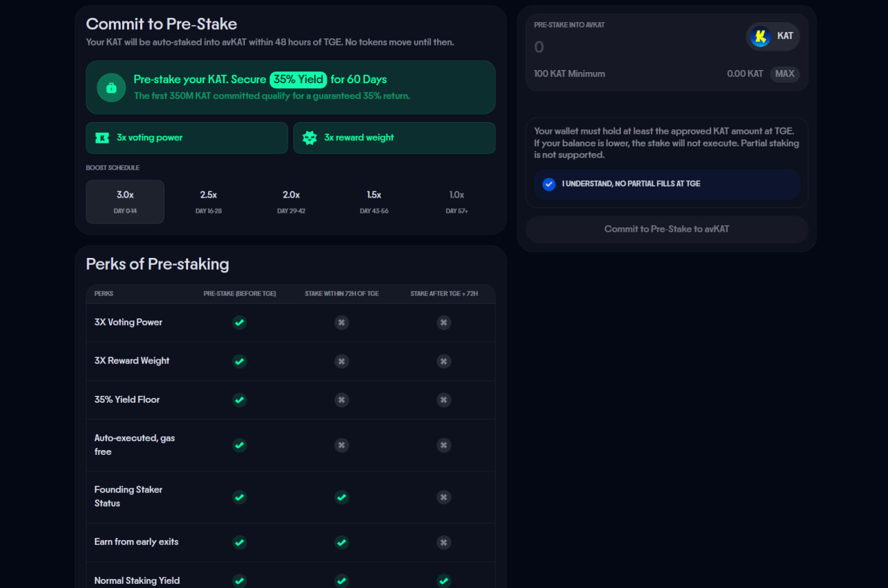The image size is (888, 588).
Task: Click the Stake After TGE + 72H header
Action: pyautogui.click(x=444, y=294)
